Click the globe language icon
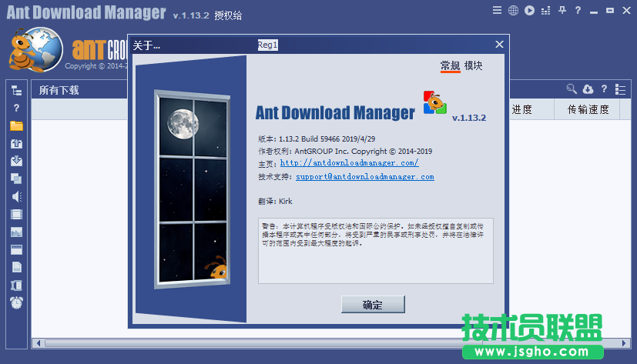Screen dimensions: 637x364 [x=514, y=11]
